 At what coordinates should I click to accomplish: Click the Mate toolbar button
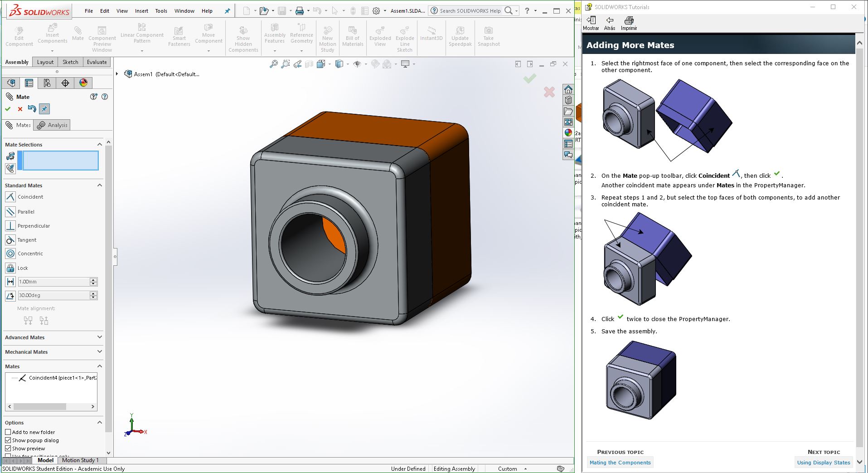[x=78, y=34]
